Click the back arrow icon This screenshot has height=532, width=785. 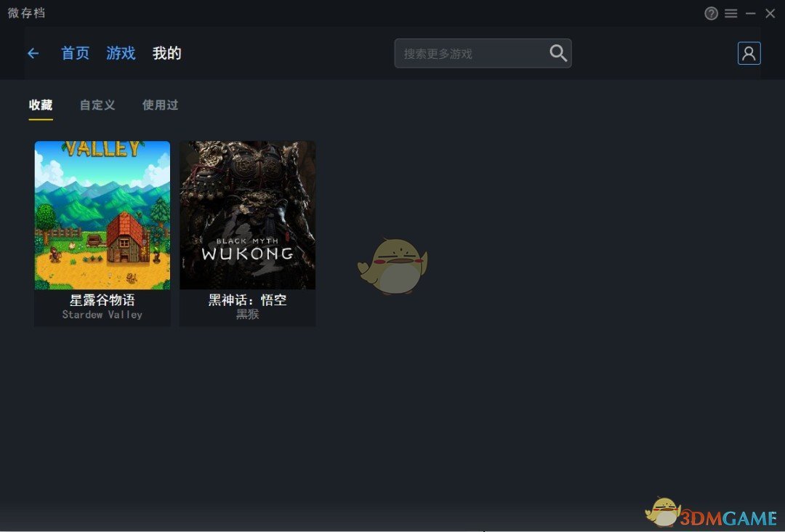coord(33,53)
